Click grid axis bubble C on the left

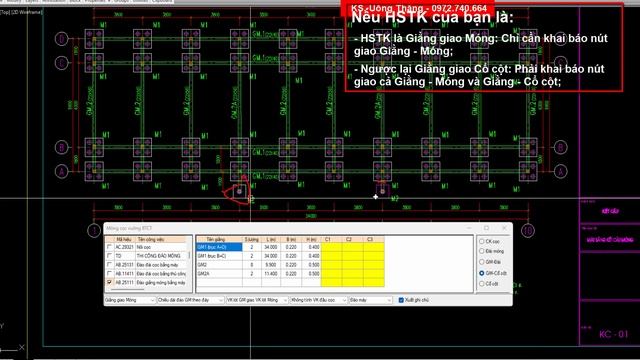(62, 63)
